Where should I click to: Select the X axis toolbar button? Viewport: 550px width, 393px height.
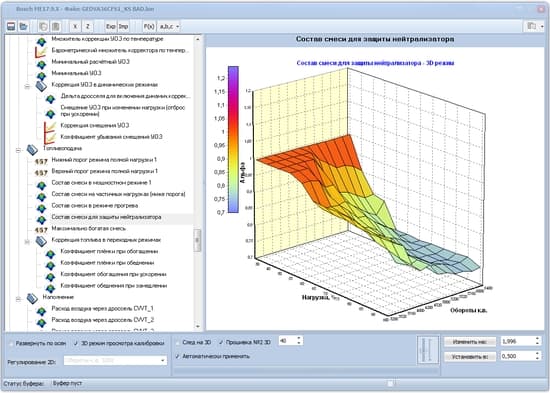[x=75, y=26]
